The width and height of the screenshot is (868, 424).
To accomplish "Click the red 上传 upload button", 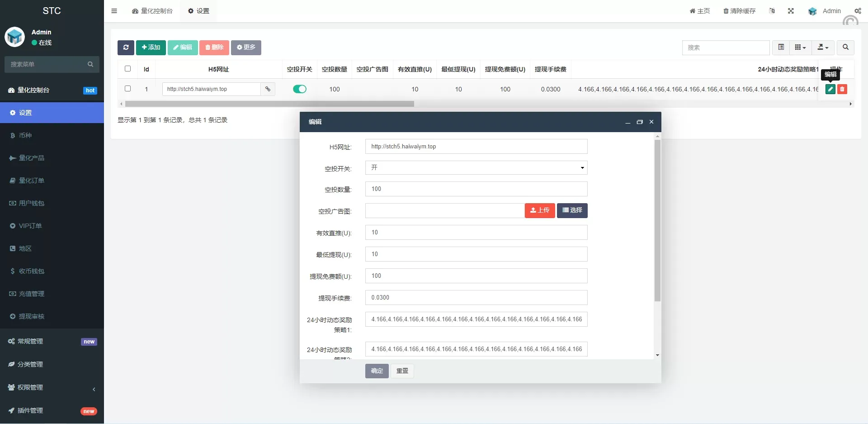I will click(x=540, y=210).
